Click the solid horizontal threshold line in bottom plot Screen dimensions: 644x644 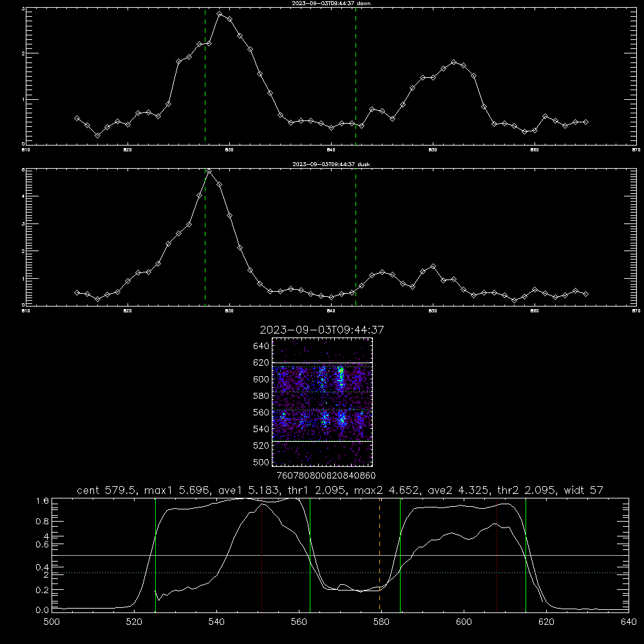pos(340,555)
